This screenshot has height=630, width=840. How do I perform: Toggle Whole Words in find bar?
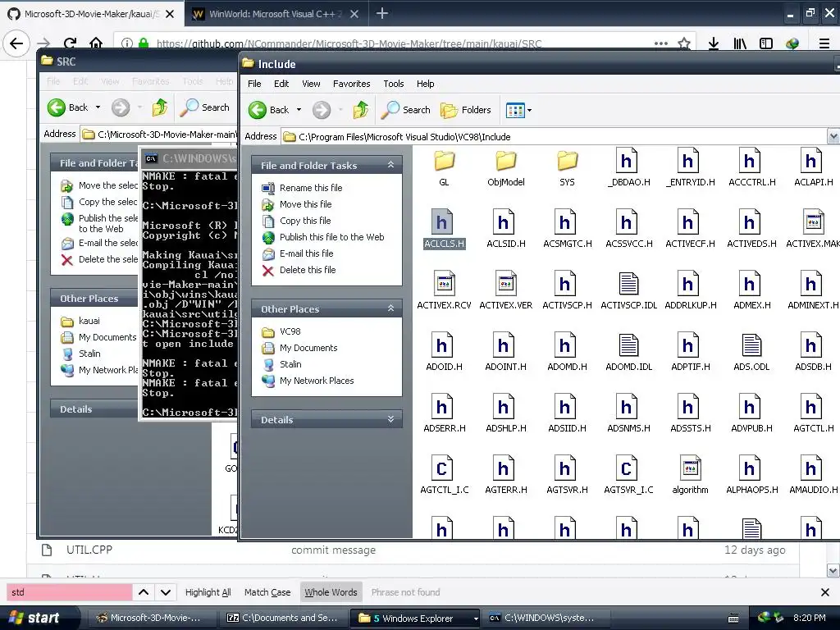point(331,592)
